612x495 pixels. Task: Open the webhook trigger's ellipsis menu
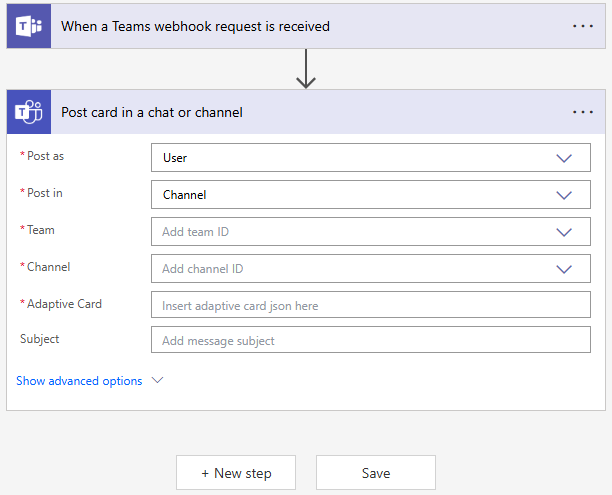click(x=583, y=26)
